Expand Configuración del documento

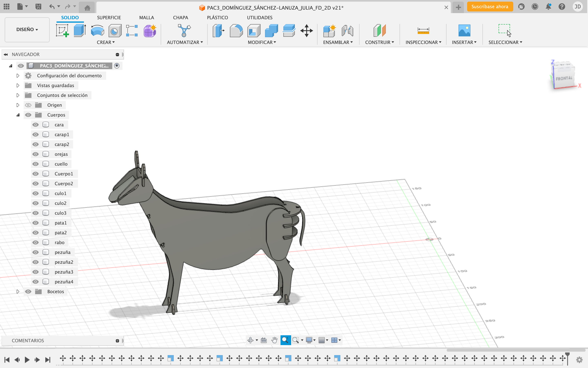tap(18, 76)
